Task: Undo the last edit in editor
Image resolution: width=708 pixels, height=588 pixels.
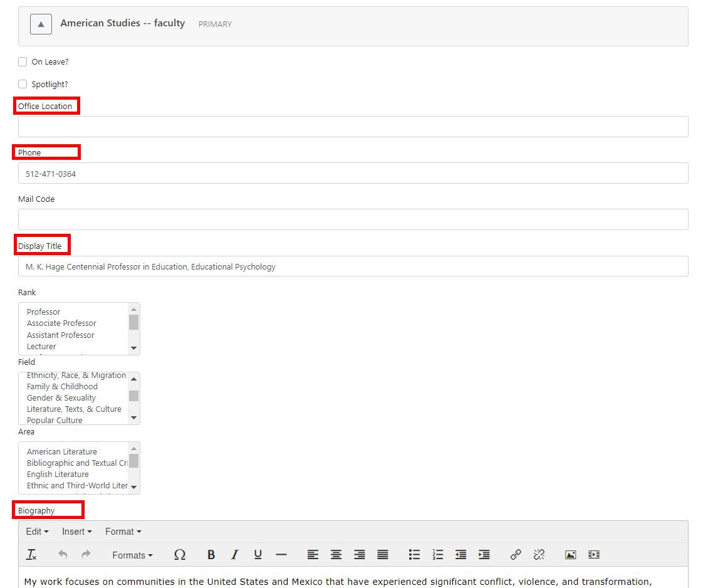Action: point(63,555)
